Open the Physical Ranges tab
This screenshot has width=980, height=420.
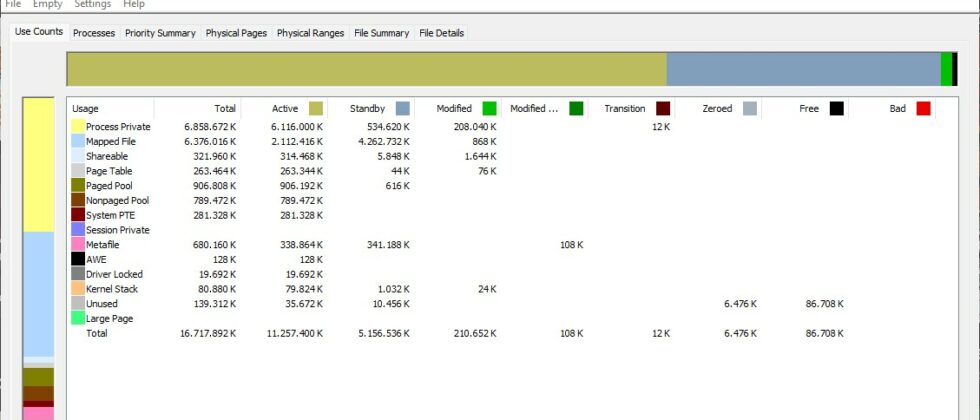coord(311,33)
